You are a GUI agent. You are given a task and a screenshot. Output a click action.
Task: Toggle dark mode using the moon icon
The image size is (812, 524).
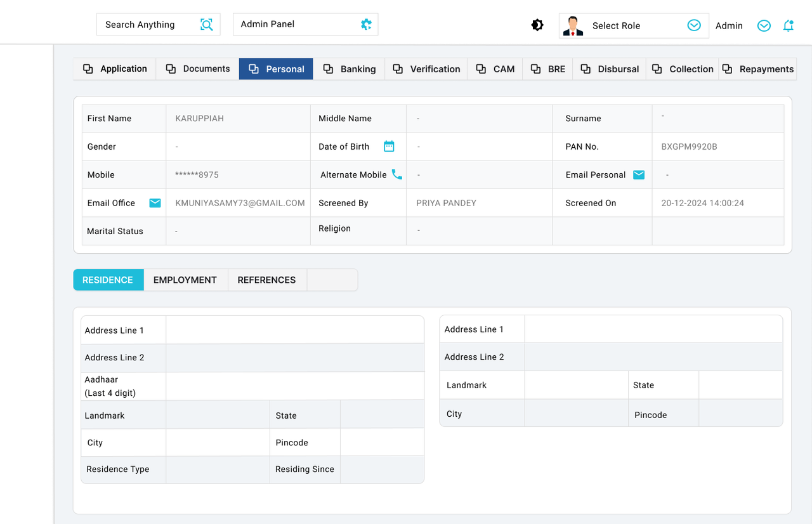tap(537, 24)
